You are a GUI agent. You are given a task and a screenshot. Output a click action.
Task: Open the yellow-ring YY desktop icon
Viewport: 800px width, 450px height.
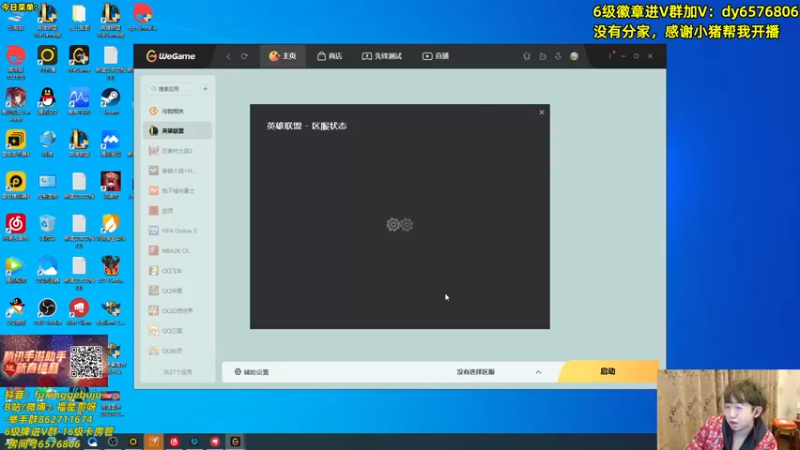[47, 59]
